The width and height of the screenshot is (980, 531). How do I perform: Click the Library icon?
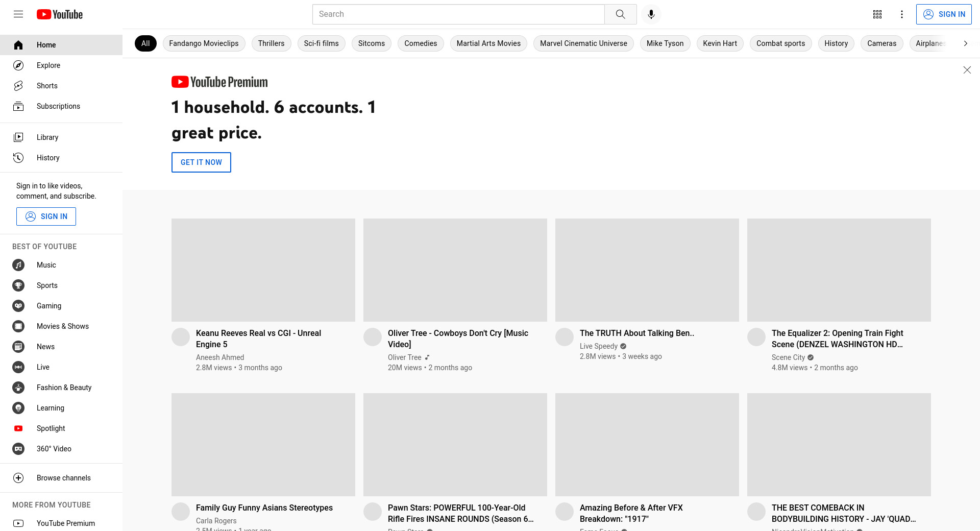18,137
